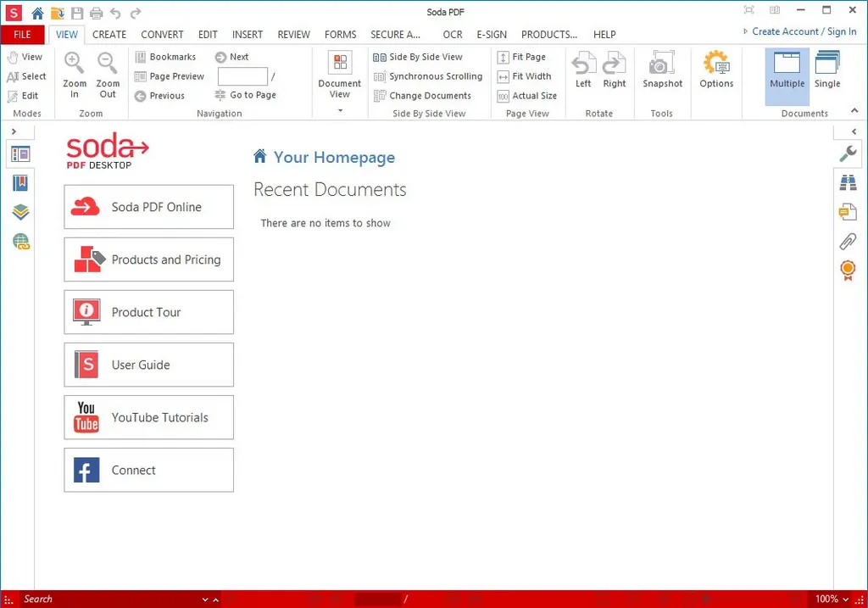Click Create Account / Sign In

click(804, 31)
